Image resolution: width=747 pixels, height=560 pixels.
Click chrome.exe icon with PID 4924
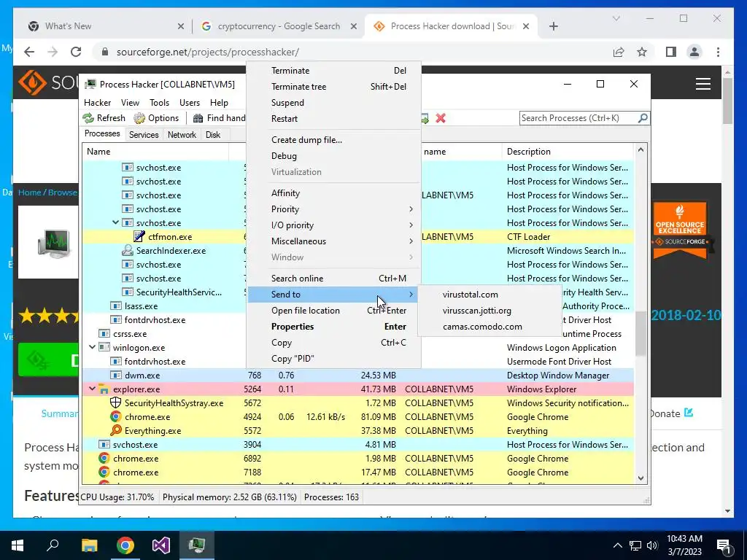click(115, 416)
